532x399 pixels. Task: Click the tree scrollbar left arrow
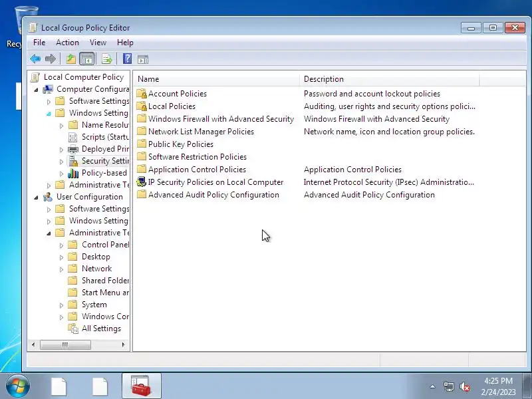(x=33, y=344)
